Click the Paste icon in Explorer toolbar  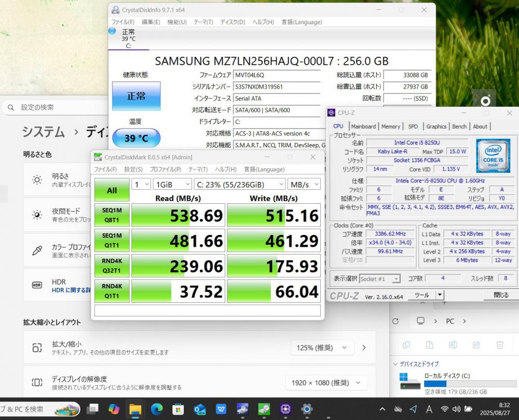[x=430, y=345]
